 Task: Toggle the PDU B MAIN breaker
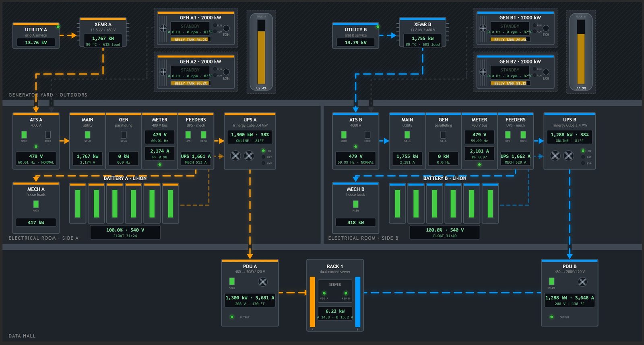(551, 281)
